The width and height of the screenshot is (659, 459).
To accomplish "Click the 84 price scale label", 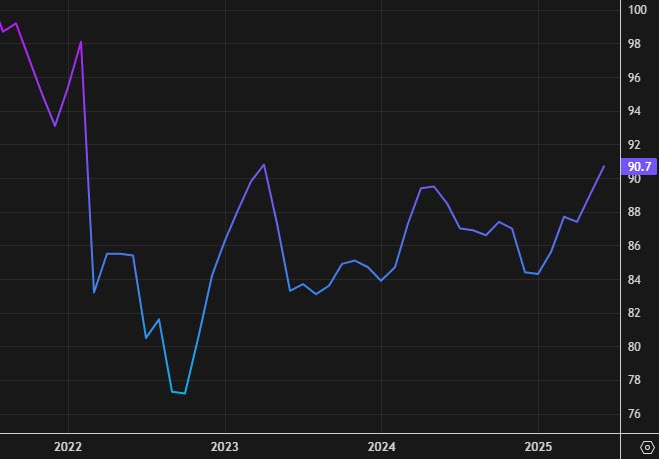I will (x=636, y=280).
